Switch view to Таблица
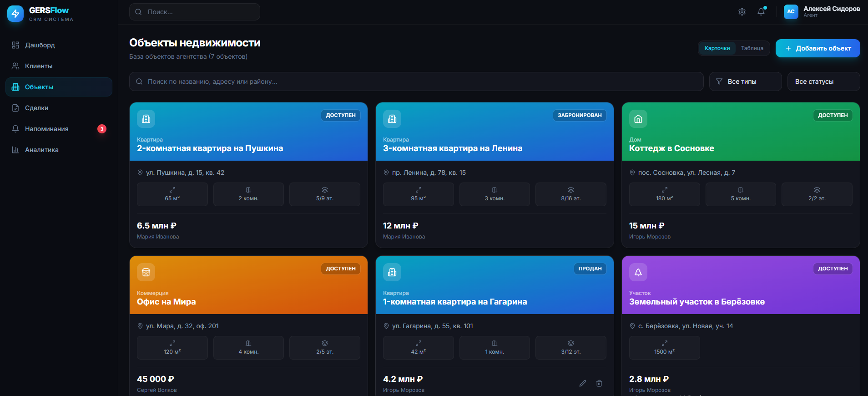Viewport: 868px width, 396px height. [x=752, y=48]
